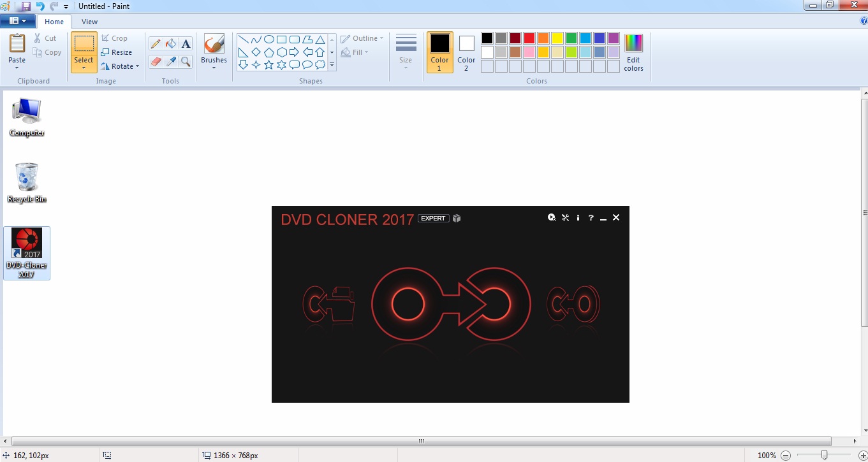Viewport: 868px width, 462px height.
Task: Choose the Cloud callout shape
Action: click(320, 65)
